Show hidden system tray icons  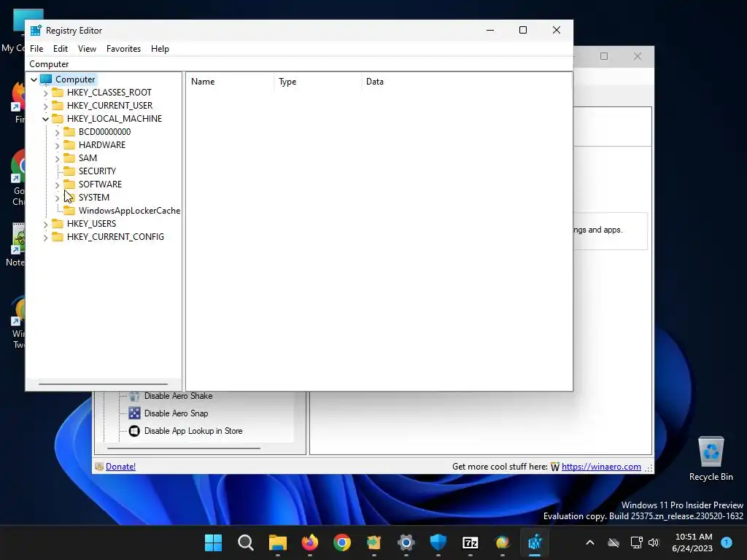pyautogui.click(x=589, y=542)
